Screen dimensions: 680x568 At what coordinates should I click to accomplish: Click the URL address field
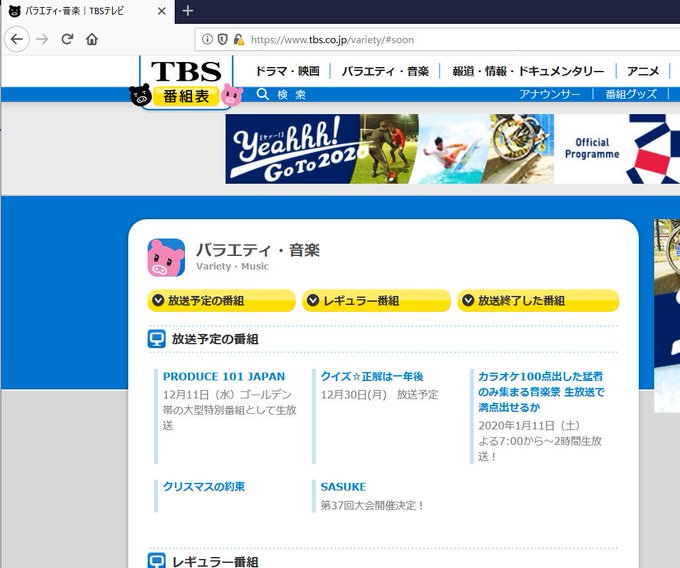pos(438,40)
